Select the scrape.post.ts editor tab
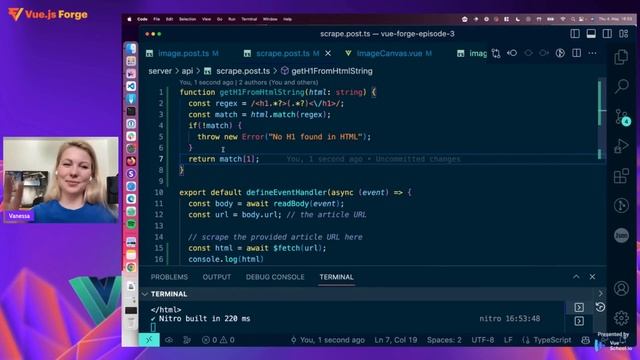 (282, 53)
